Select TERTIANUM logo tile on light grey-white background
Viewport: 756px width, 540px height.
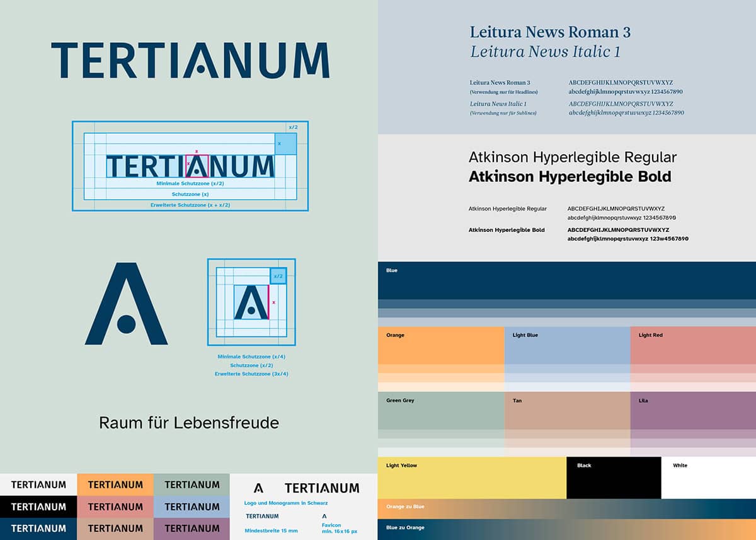(x=38, y=485)
